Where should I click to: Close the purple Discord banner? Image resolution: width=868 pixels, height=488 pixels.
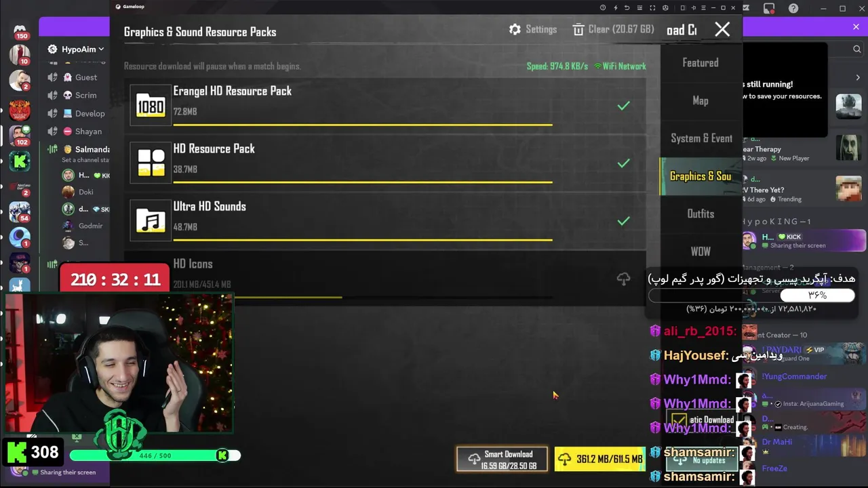856,26
